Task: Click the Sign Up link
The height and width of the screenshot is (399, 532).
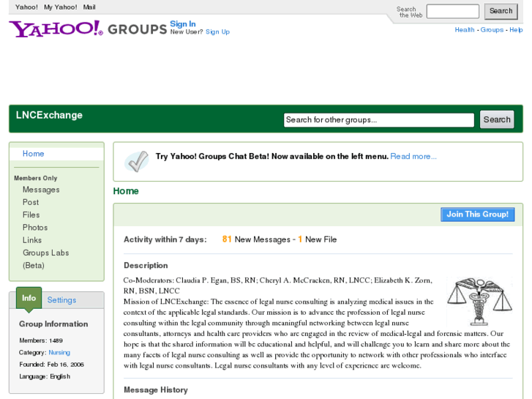Action: coord(217,32)
